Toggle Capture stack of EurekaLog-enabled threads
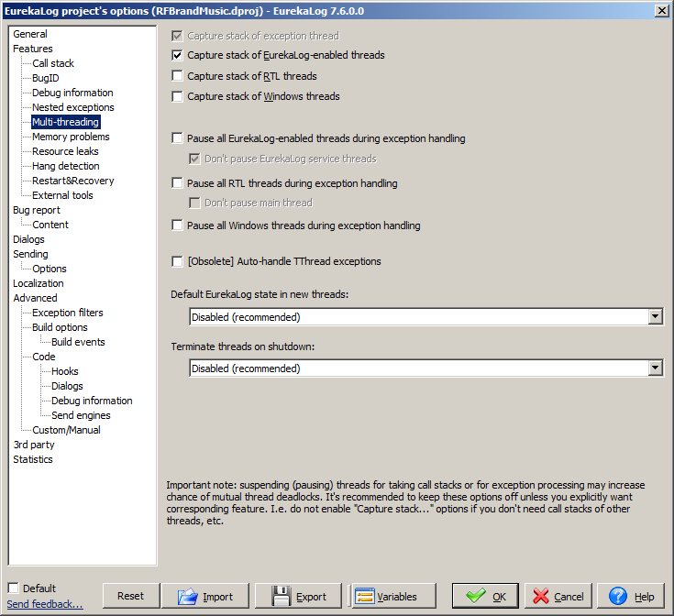Screen dimensions: 674x616 tap(177, 55)
